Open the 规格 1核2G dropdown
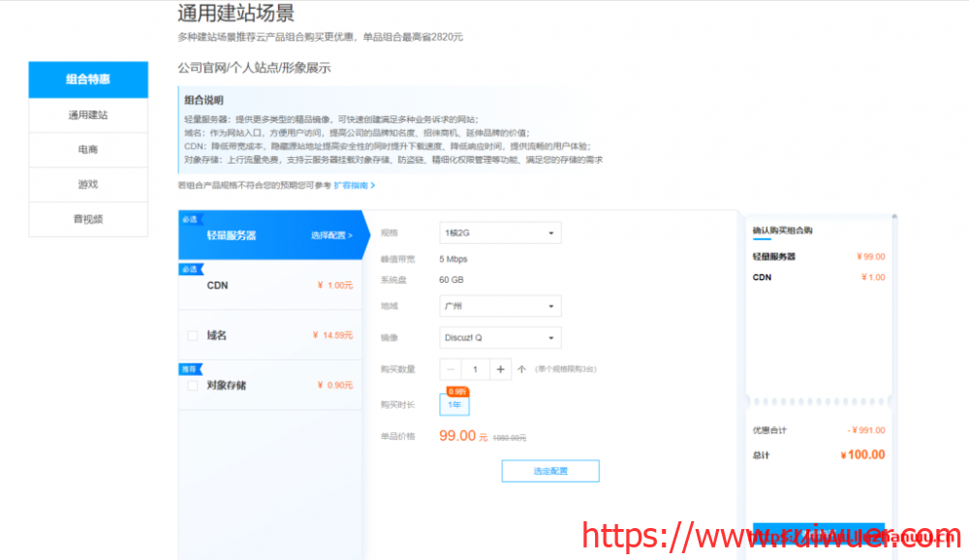Viewport: 969px width, 560px height. click(x=500, y=233)
